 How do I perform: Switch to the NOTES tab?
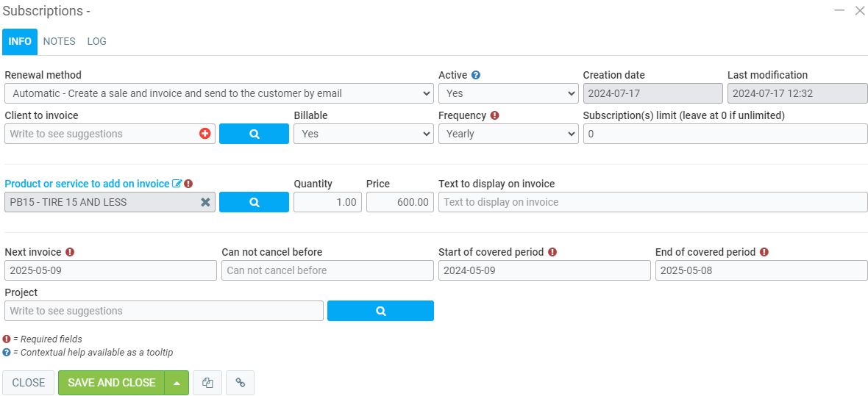click(x=59, y=41)
